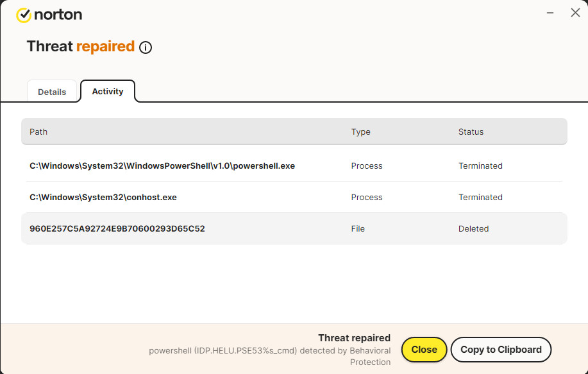Stay on the Activity tab
This screenshot has width=588, height=374.
click(107, 91)
